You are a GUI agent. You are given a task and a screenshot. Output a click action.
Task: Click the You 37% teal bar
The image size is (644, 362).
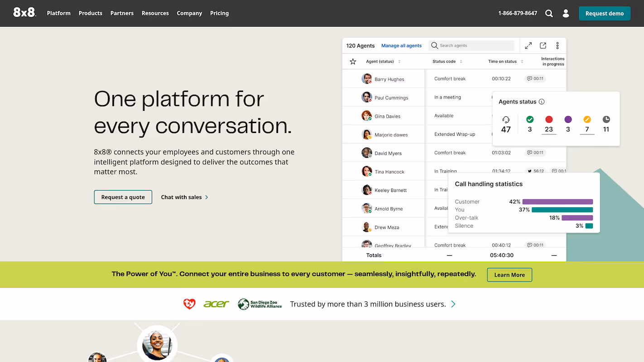[562, 210]
